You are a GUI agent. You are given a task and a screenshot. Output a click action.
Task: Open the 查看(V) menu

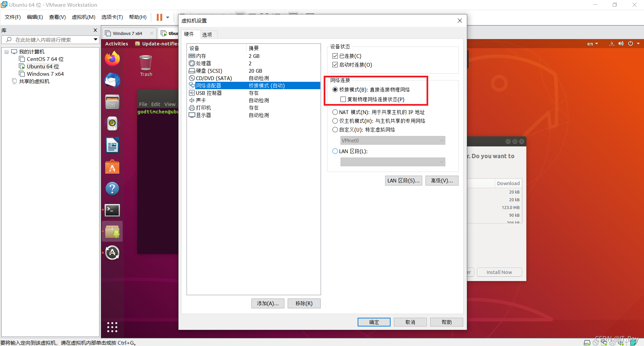(57, 17)
